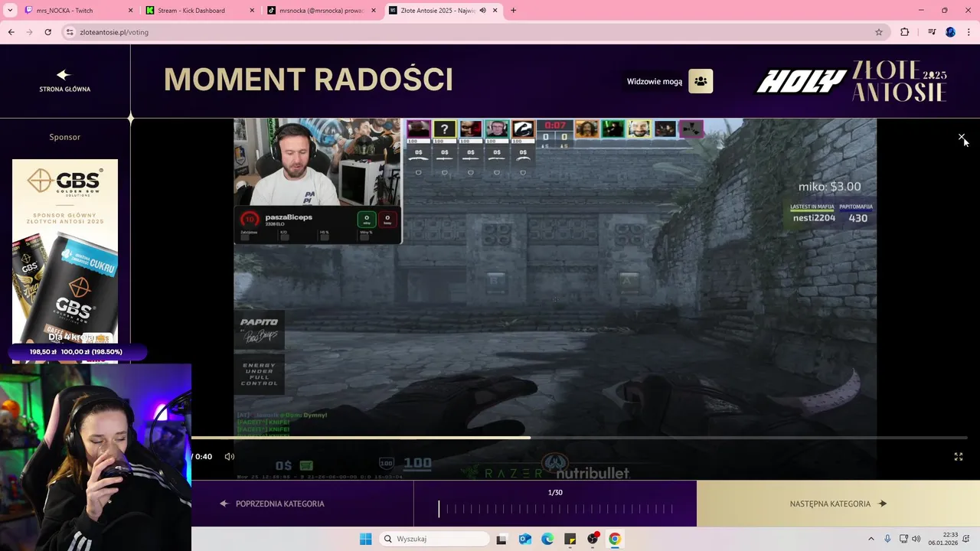
Task: Close the video player overlay
Action: pyautogui.click(x=962, y=137)
